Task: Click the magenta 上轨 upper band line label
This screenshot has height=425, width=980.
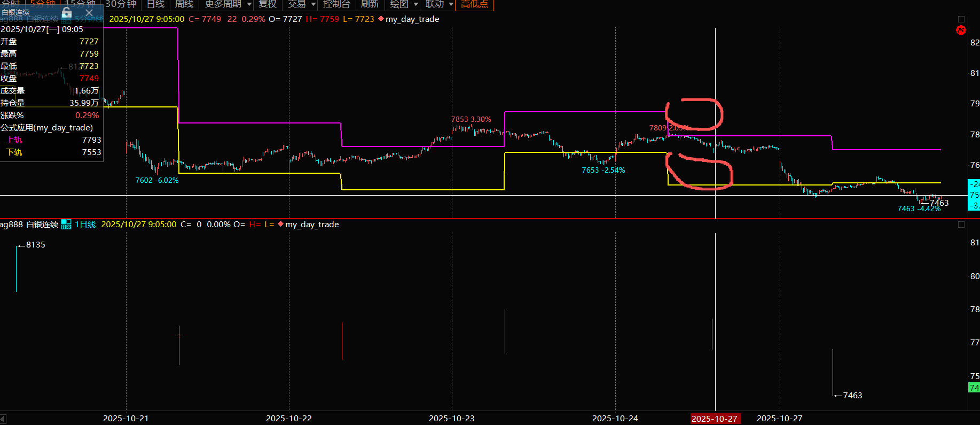Action: [14, 140]
